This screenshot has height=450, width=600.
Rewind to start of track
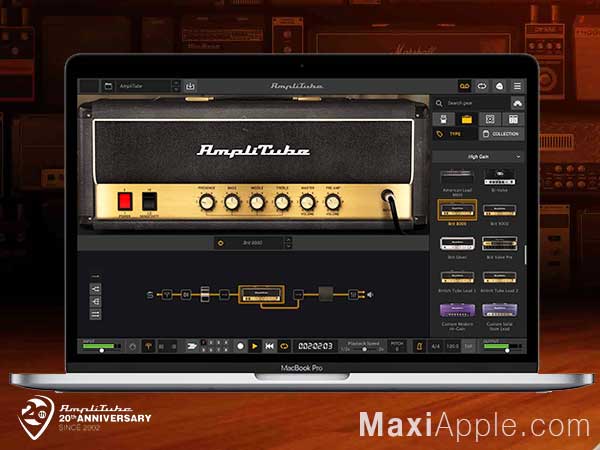tap(269, 346)
